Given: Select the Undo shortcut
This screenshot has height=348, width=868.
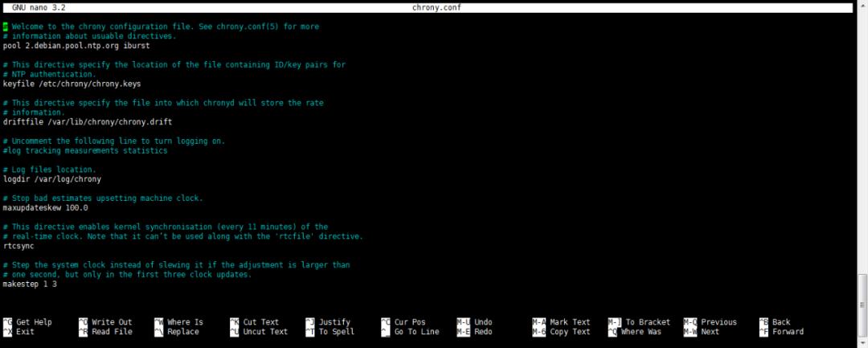Looking at the screenshot, I should (x=474, y=322).
